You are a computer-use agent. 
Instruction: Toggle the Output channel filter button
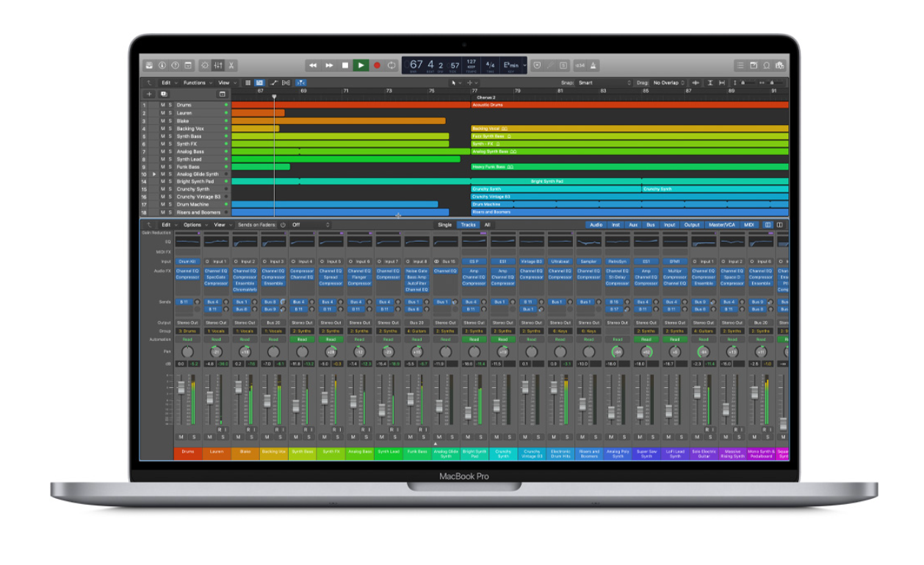[x=692, y=225]
